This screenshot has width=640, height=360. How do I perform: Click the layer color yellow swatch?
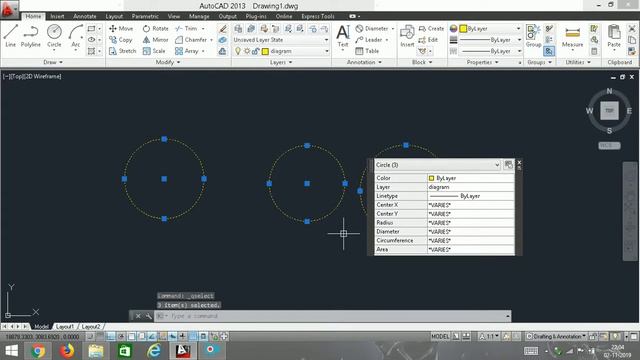pyautogui.click(x=265, y=51)
